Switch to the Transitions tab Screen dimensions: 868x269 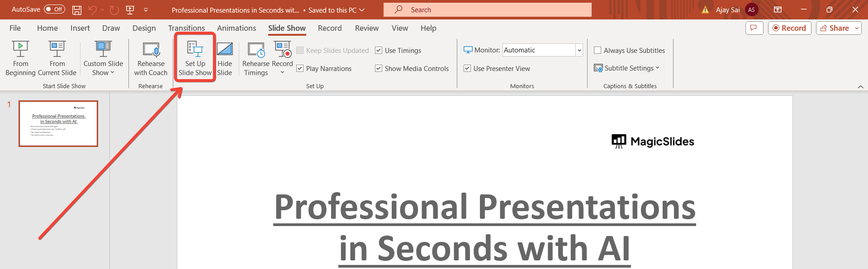(186, 28)
